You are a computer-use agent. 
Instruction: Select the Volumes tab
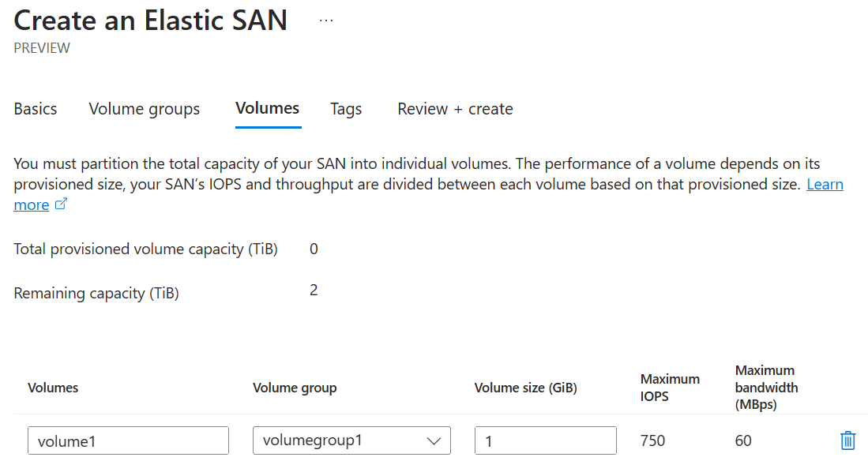tap(268, 108)
